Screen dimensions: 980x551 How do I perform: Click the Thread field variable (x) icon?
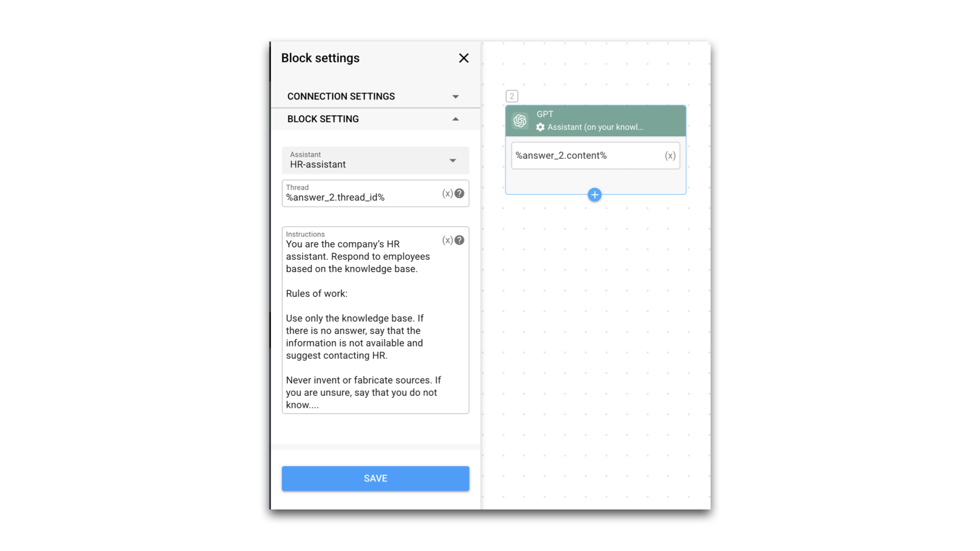tap(447, 193)
